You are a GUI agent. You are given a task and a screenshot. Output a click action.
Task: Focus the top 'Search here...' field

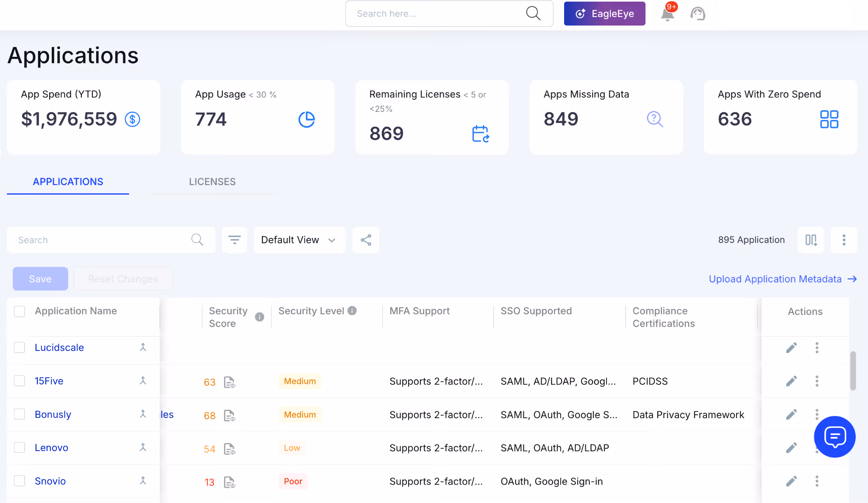click(449, 14)
